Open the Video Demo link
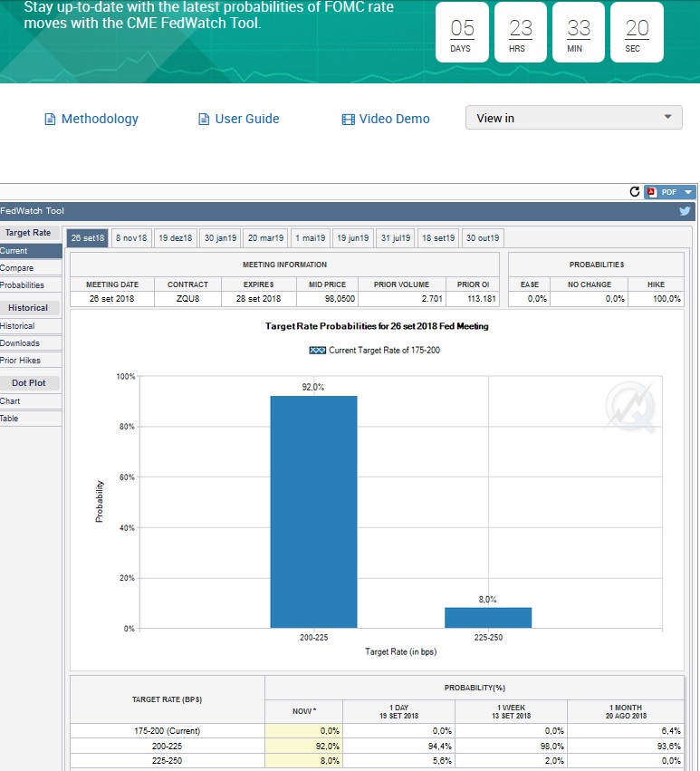This screenshot has width=700, height=771. point(385,119)
